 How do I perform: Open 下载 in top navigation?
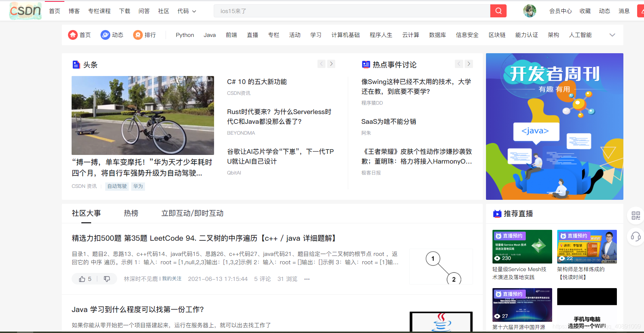coord(125,11)
